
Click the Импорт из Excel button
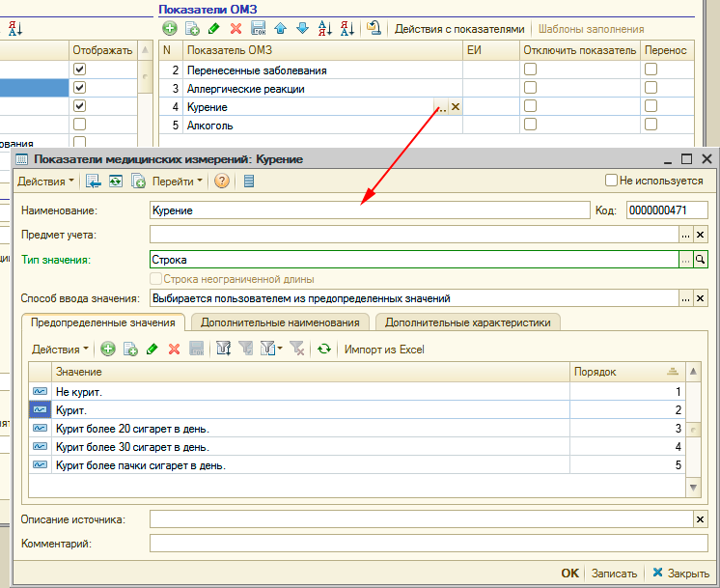pos(384,350)
